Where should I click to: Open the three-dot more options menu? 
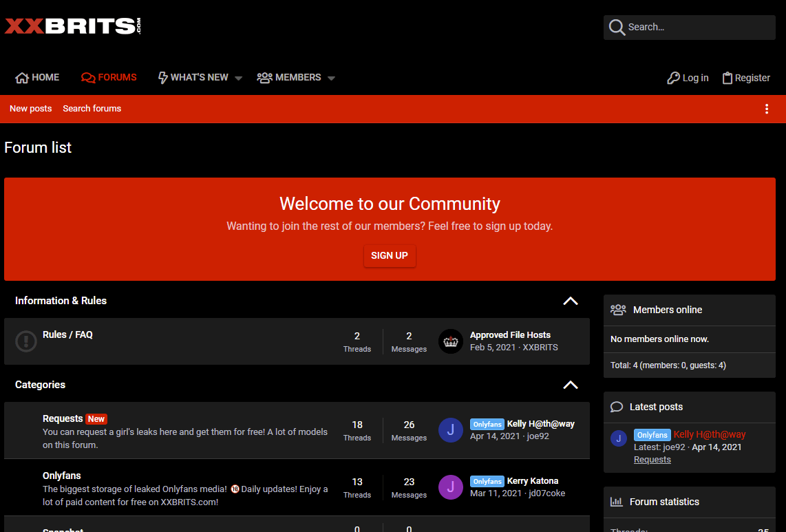767,109
